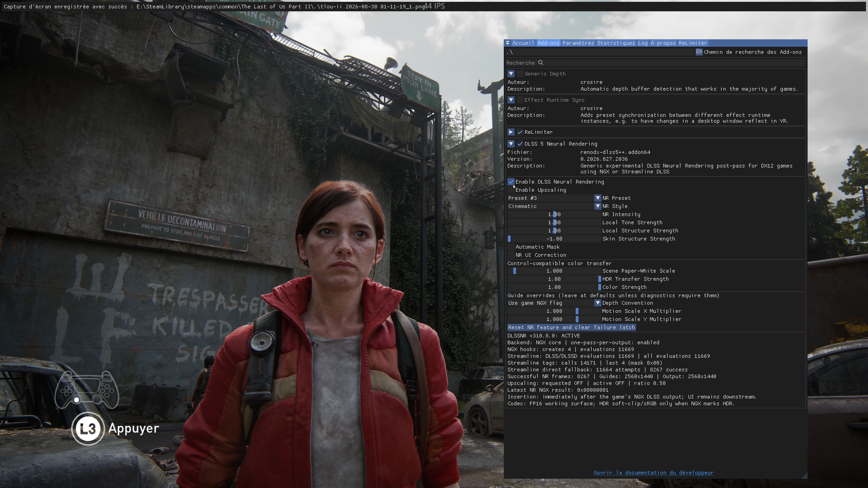The width and height of the screenshot is (868, 488).
Task: Open the NR Preset dropdown
Action: click(x=554, y=198)
